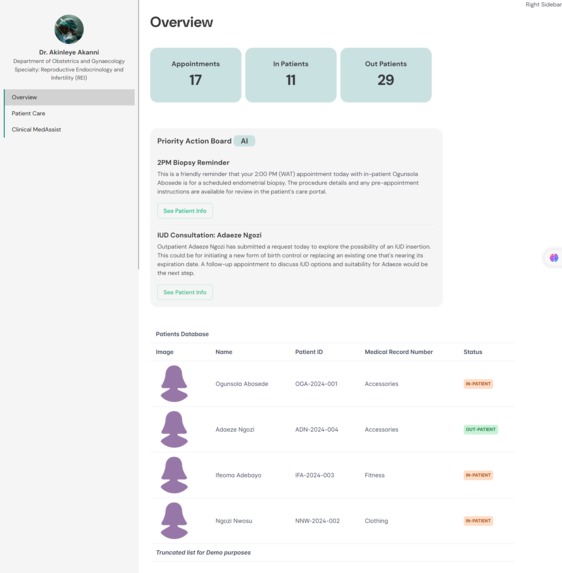The width and height of the screenshot is (562, 573).
Task: Click the Priority Action Board title
Action: coord(194,141)
